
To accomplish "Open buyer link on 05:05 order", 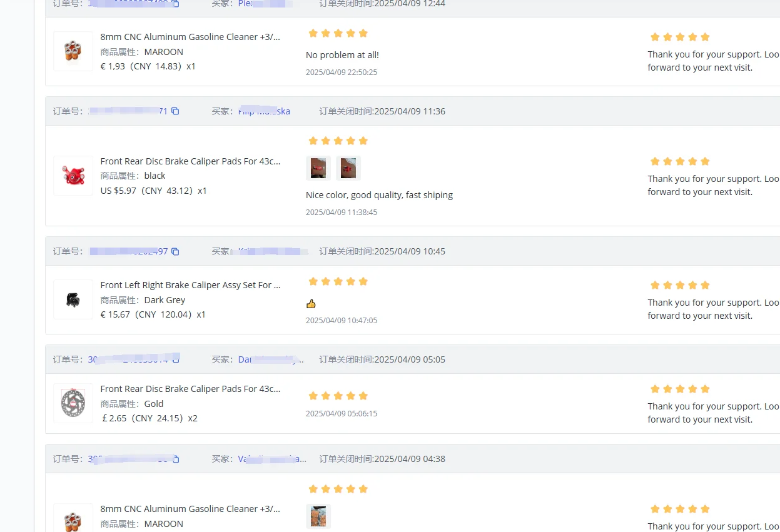I will click(271, 359).
